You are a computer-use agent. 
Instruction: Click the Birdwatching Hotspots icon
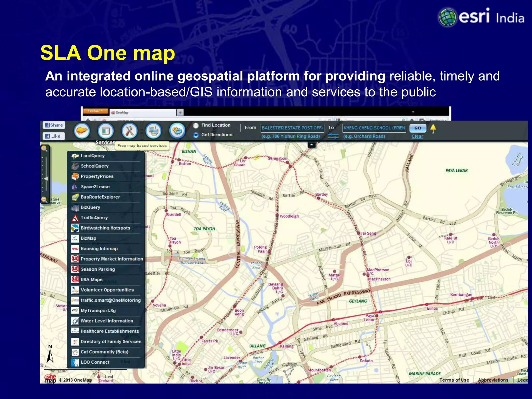pyautogui.click(x=75, y=228)
